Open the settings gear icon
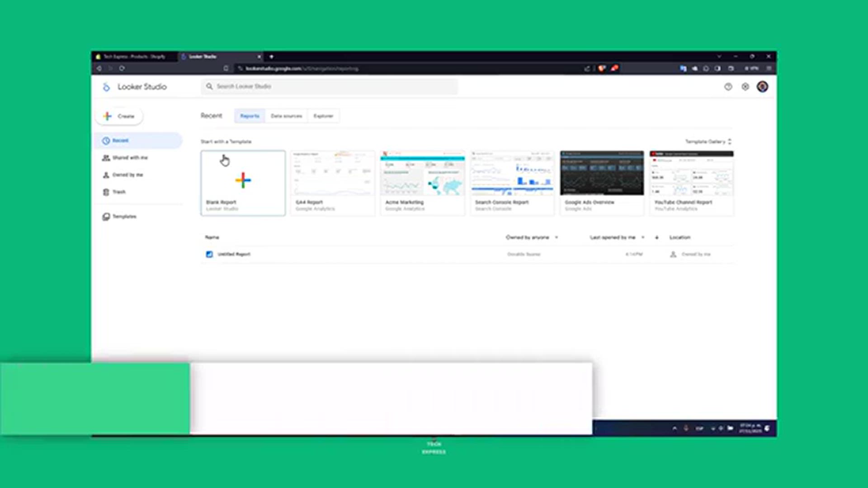 [745, 87]
